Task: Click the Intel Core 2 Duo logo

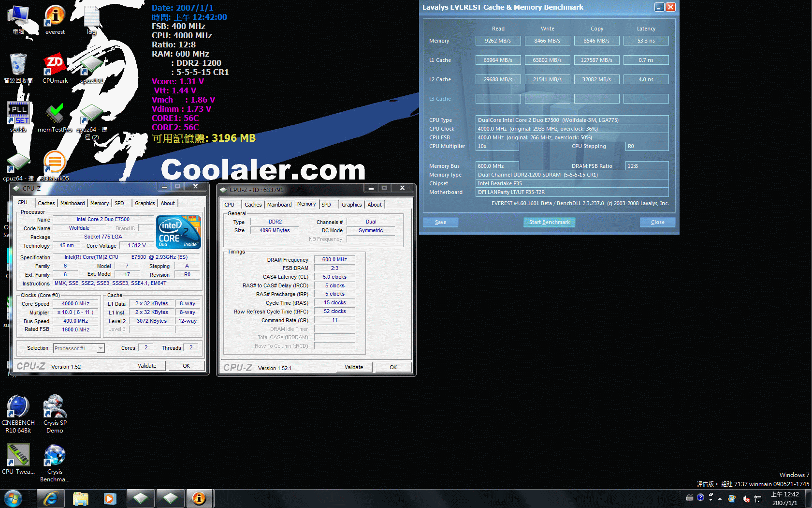Action: pyautogui.click(x=178, y=232)
